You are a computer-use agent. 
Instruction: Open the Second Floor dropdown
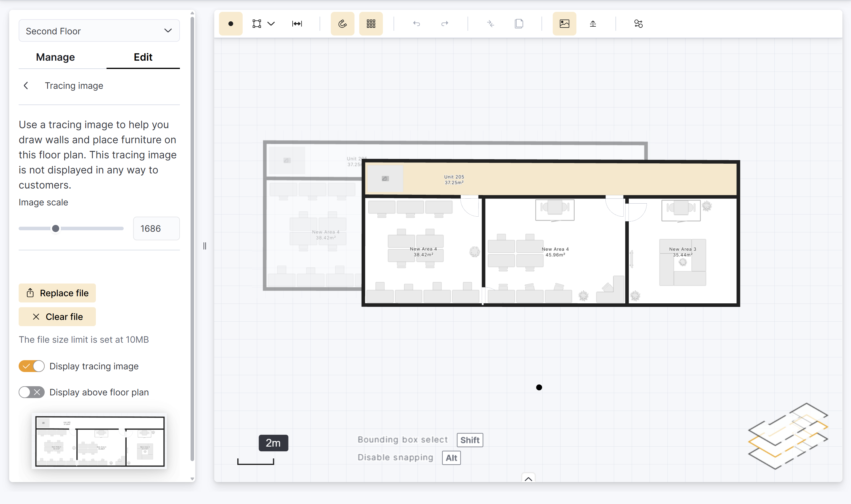click(99, 31)
